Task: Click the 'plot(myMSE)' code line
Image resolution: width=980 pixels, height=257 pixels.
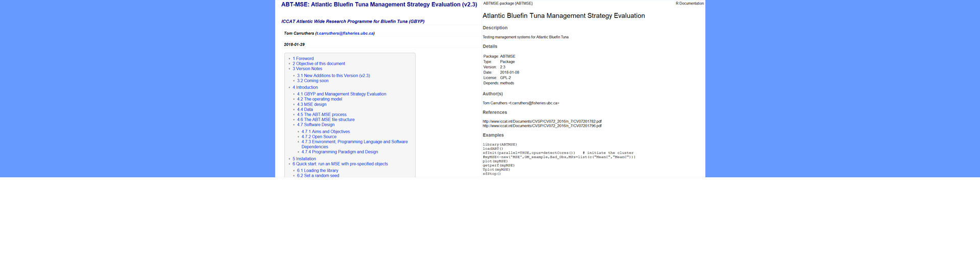Action: pyautogui.click(x=495, y=161)
